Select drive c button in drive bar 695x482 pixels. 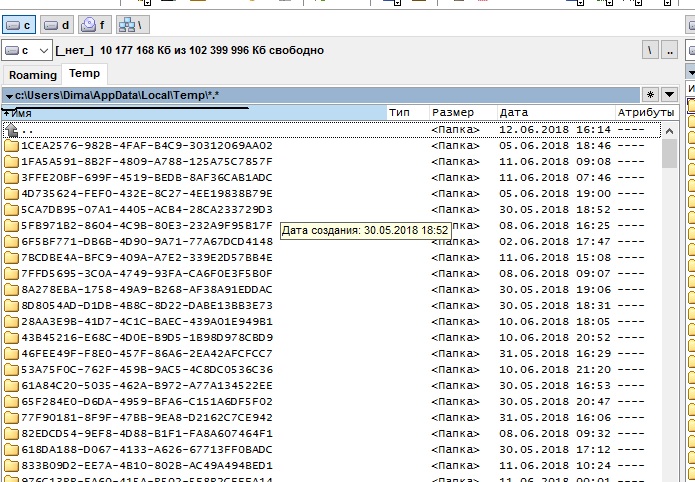click(19, 23)
